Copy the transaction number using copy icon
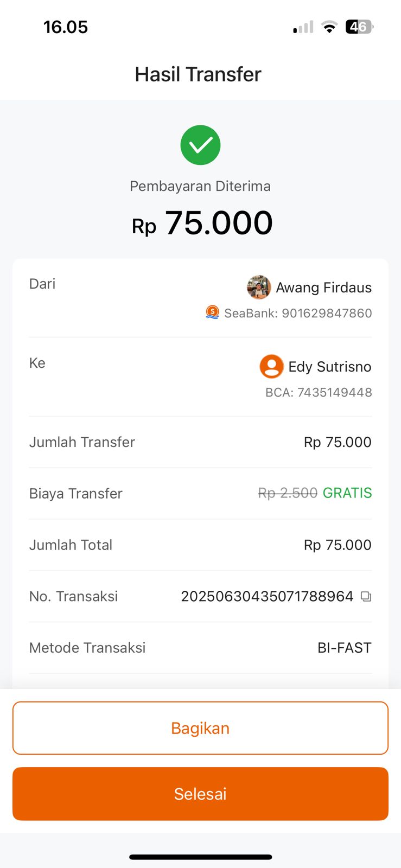Viewport: 401px width, 868px height. click(366, 597)
